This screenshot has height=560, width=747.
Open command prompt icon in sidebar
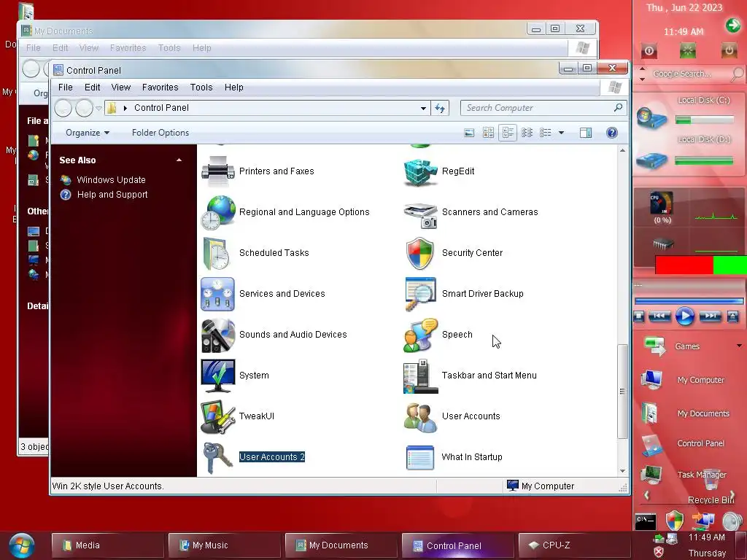coord(646,521)
